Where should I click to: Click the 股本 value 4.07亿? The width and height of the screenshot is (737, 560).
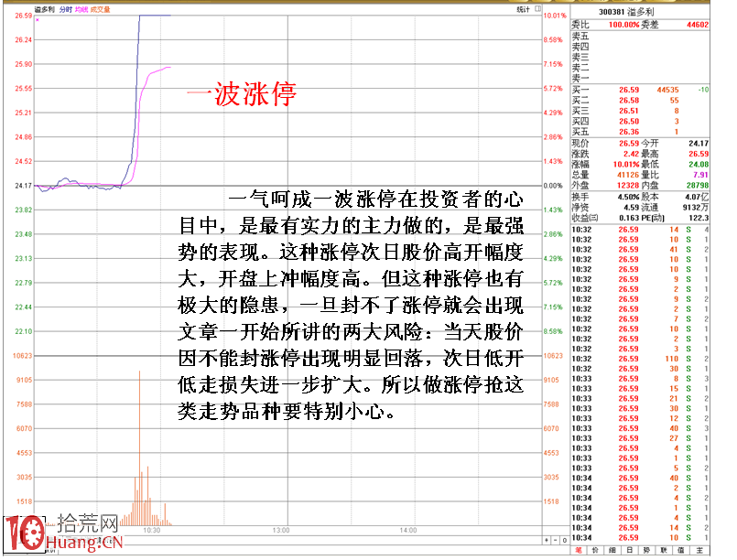(x=697, y=197)
